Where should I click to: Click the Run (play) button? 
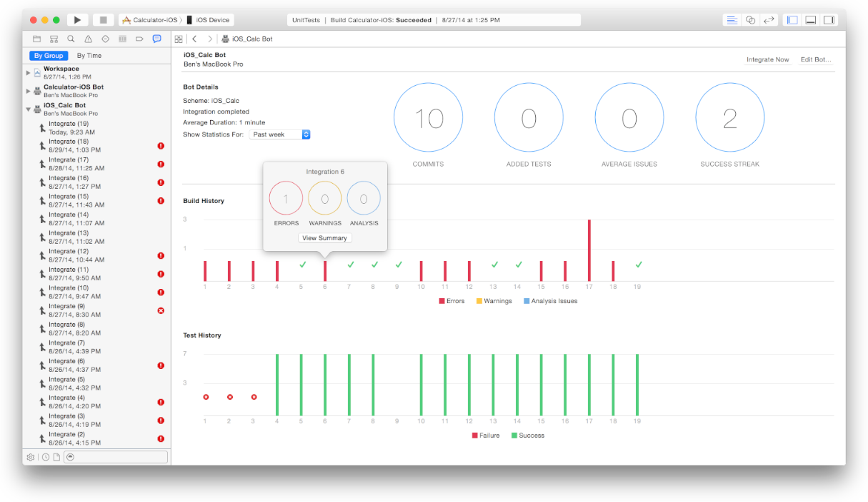pos(77,20)
